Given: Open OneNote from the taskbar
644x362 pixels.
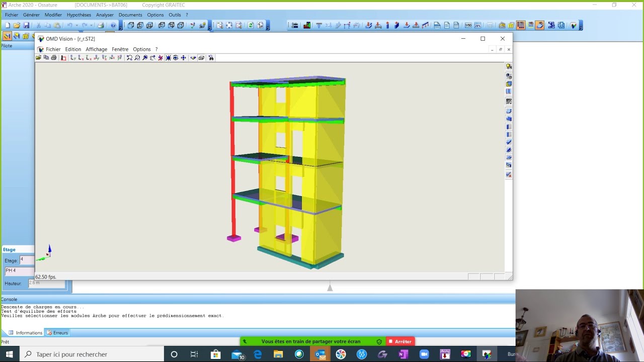Looking at the screenshot, I should point(403,354).
